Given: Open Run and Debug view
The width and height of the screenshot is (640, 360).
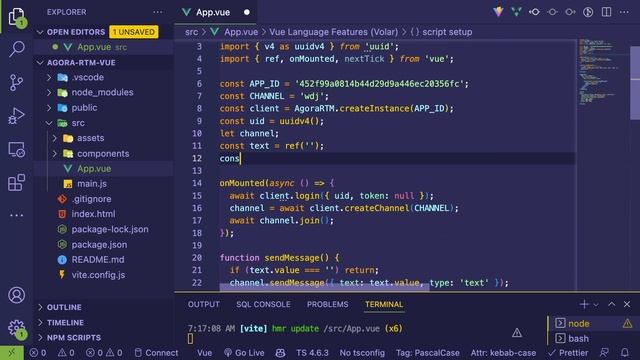Looking at the screenshot, I should pyautogui.click(x=17, y=116).
